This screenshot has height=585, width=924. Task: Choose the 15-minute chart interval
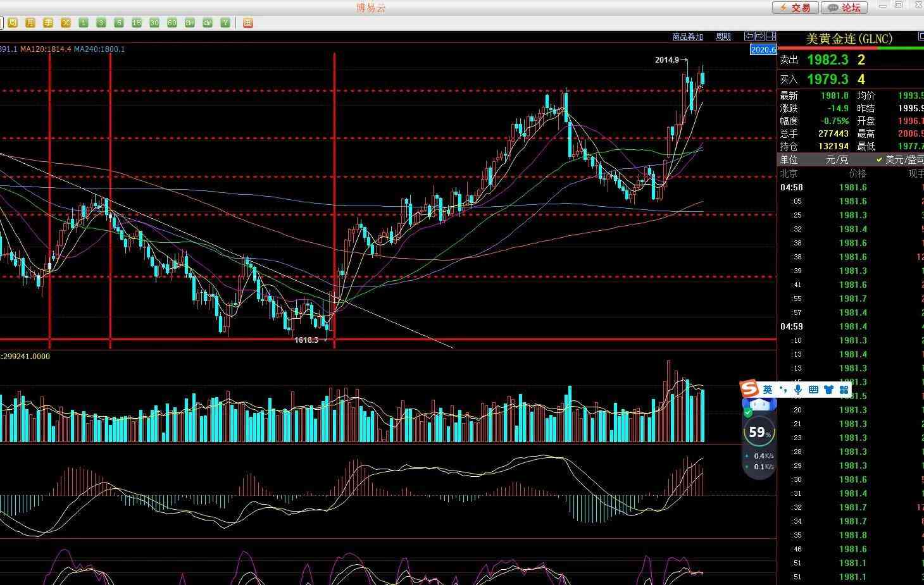pyautogui.click(x=136, y=23)
